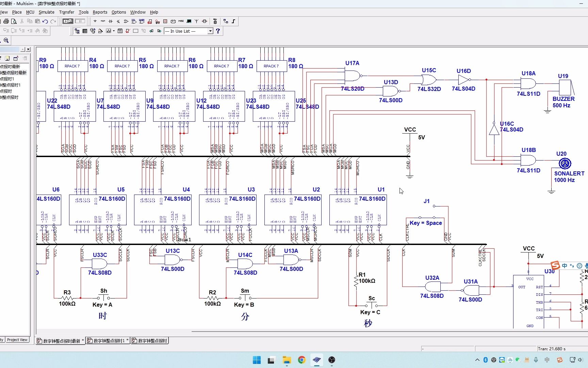Viewport: 588px width, 368px height.
Task: Place a MISC component
Action: [181, 21]
